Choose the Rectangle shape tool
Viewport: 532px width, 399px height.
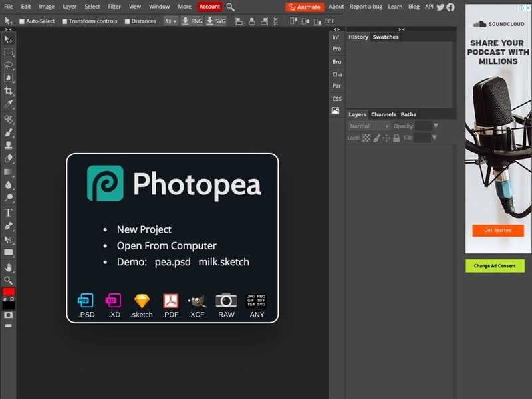point(8,253)
